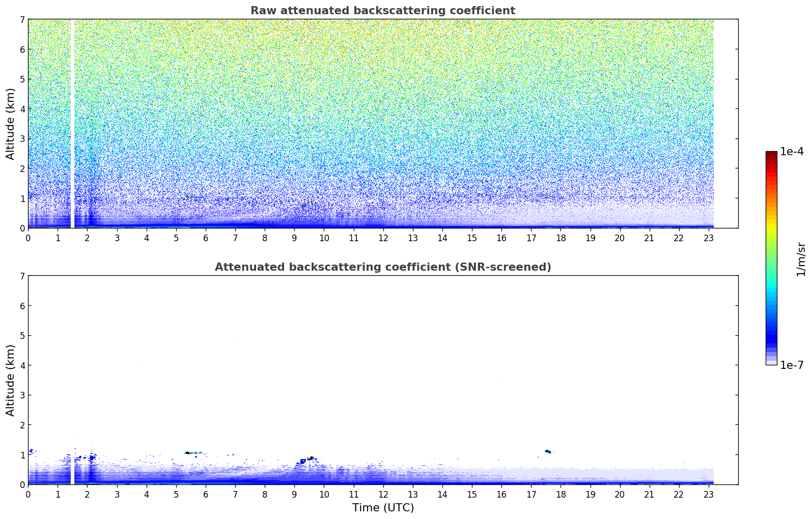812x519 pixels.
Task: Click the cloud patch near 17.5 UTC in the SNR-screened plot
Action: coord(548,451)
